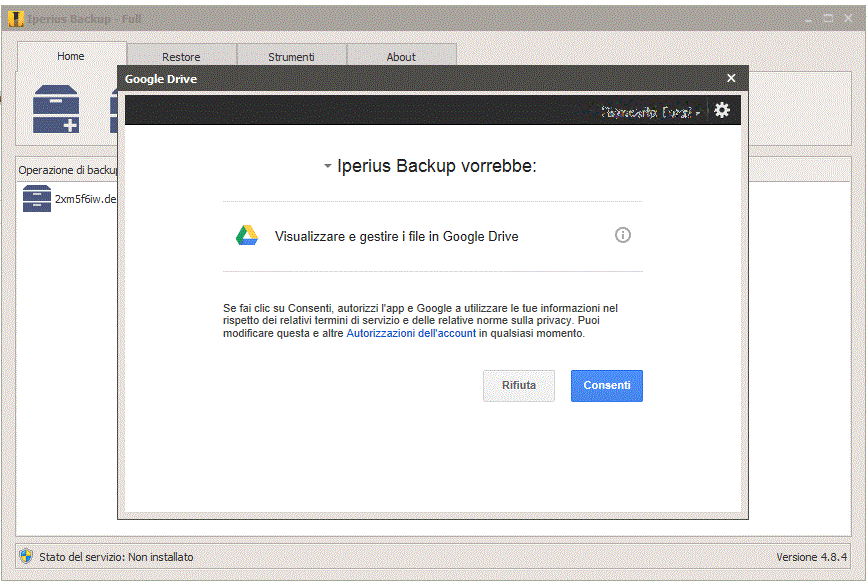Open the Strumenti tab

pyautogui.click(x=291, y=56)
